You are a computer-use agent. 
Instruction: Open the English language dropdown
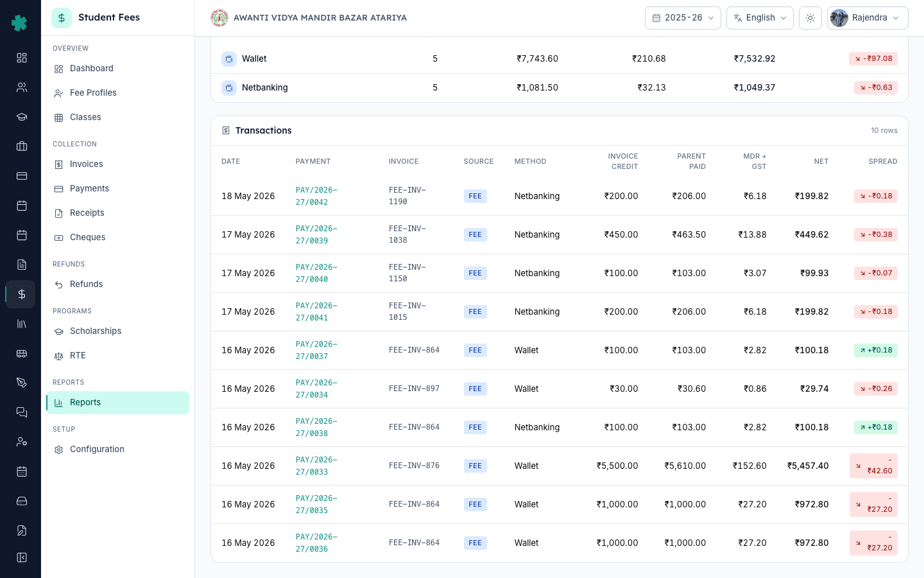[x=760, y=18]
